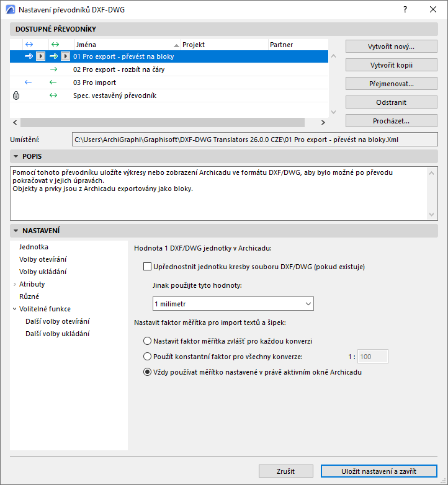
Task: Open green arrow popup button in row 01
Action: [65, 56]
